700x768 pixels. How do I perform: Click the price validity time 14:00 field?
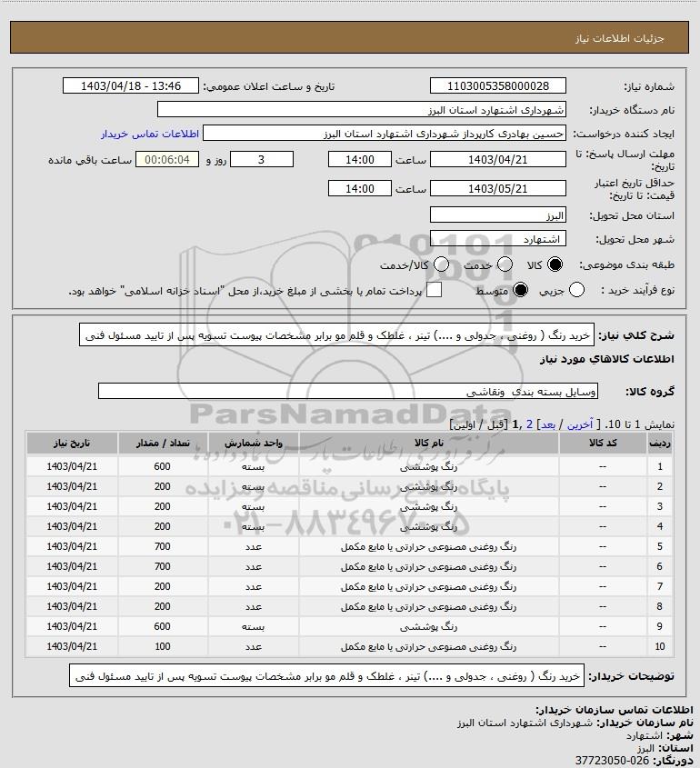360,188
